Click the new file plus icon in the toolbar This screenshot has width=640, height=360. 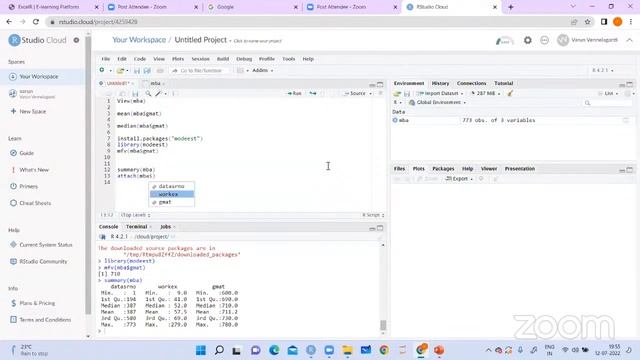102,70
